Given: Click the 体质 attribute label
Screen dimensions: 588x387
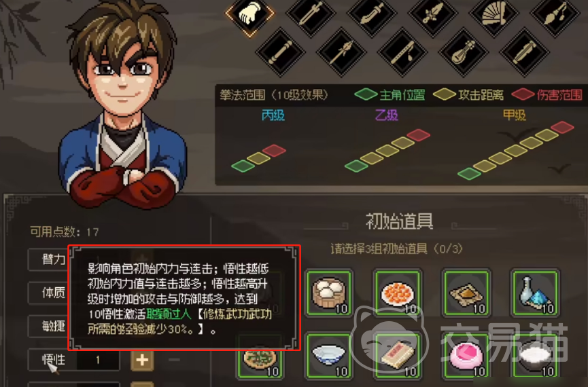Looking at the screenshot, I should point(53,293).
